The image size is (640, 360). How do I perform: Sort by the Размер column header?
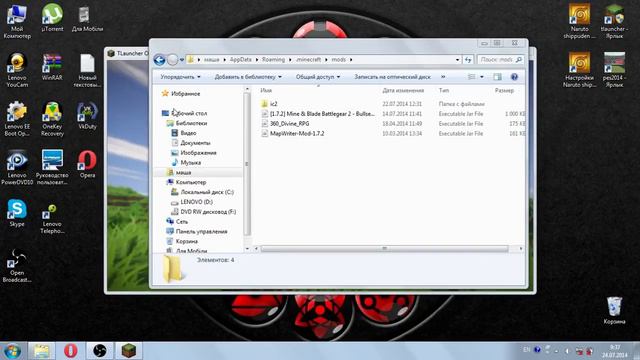click(504, 90)
